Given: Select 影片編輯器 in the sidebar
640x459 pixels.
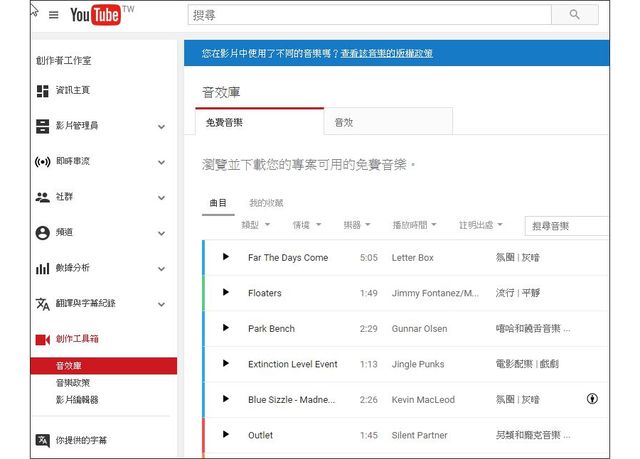Looking at the screenshot, I should [x=77, y=400].
